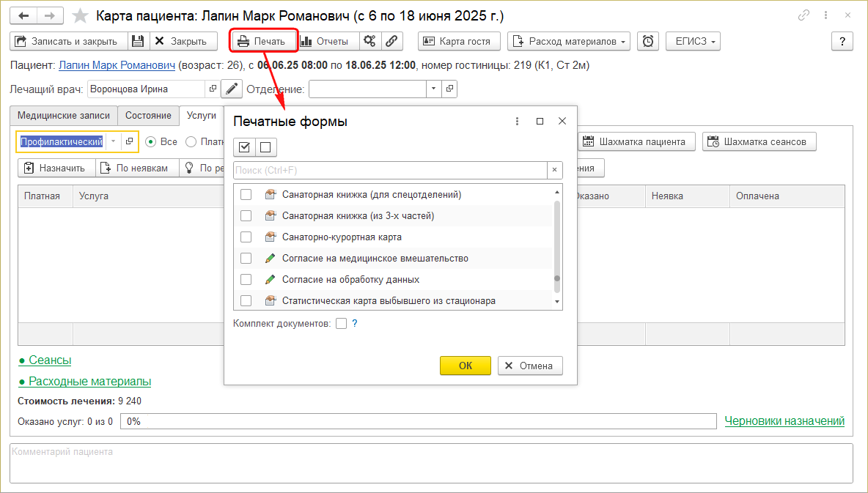The width and height of the screenshot is (868, 493).
Task: Open Шахматка пациента
Action: pos(636,141)
